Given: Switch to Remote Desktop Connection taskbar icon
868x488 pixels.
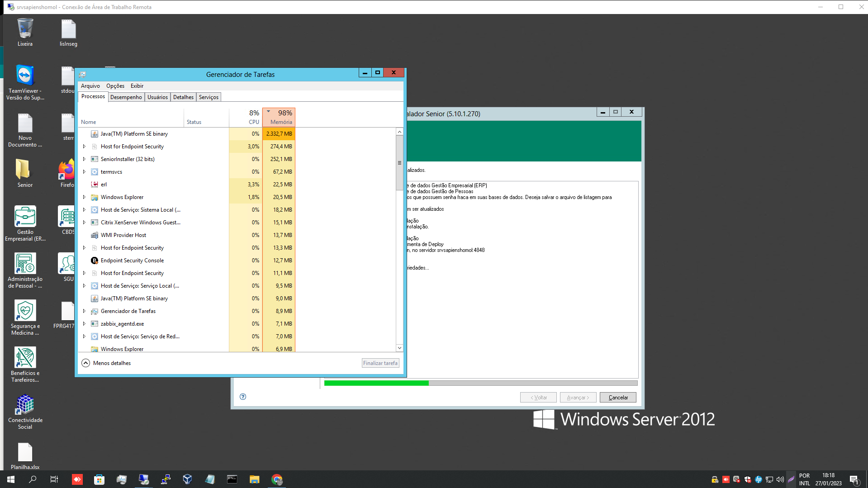Looking at the screenshot, I should coord(144,479).
